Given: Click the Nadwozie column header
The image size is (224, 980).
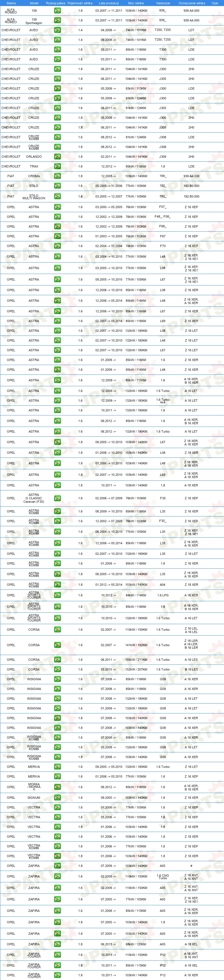Looking at the screenshot, I should click(163, 3).
